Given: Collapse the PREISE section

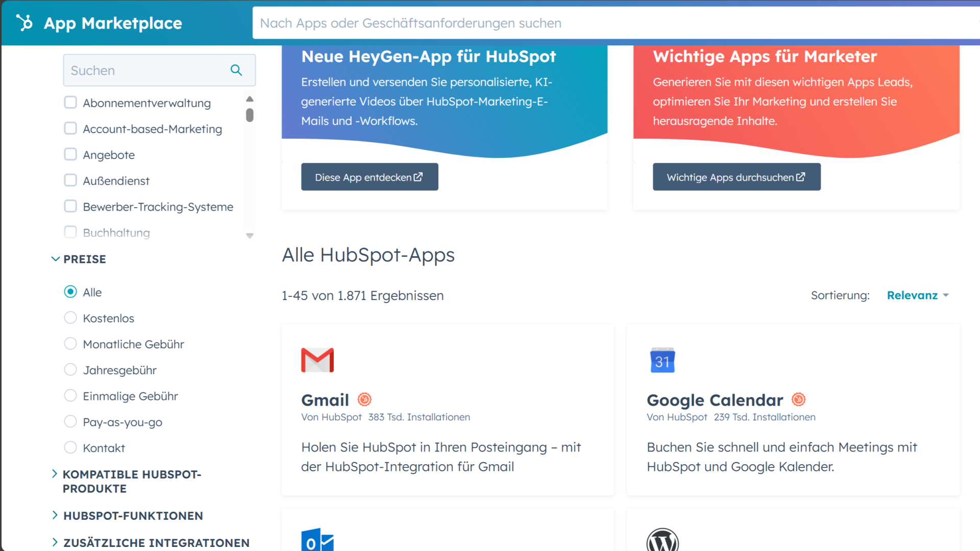Looking at the screenshot, I should (x=79, y=259).
